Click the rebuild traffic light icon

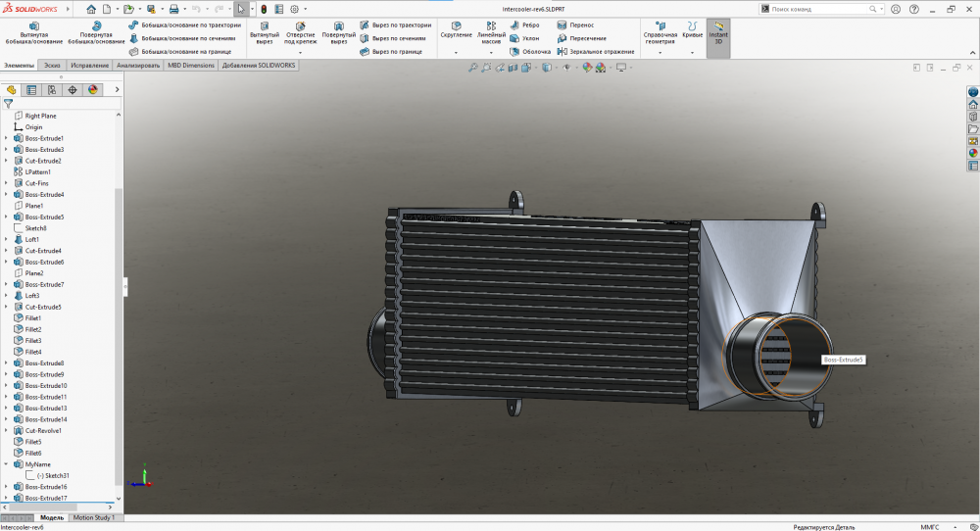point(264,9)
